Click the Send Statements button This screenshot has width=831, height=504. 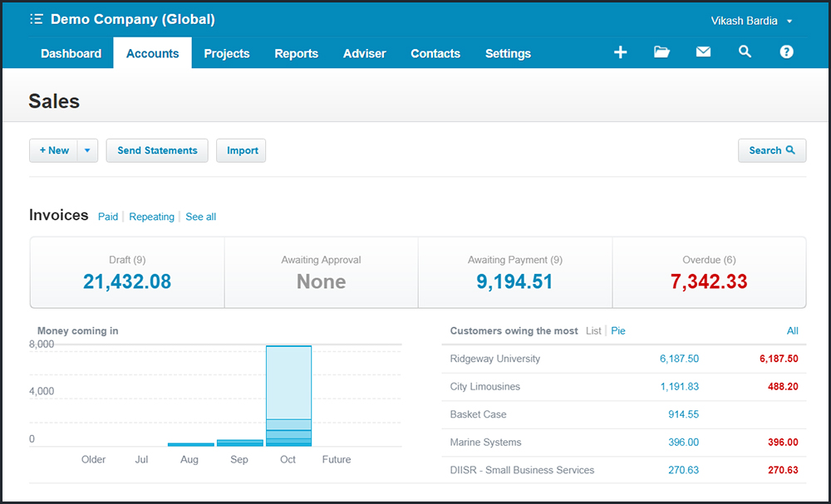coord(157,150)
